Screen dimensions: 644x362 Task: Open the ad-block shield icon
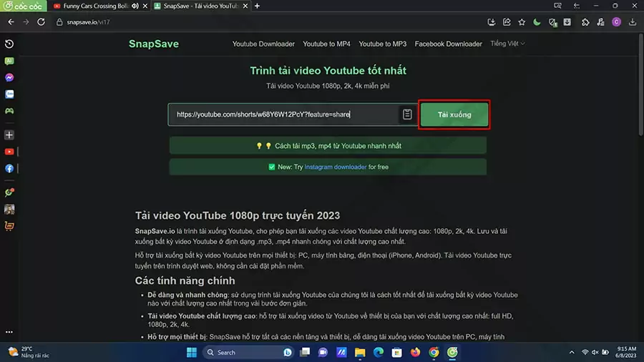[x=552, y=23]
